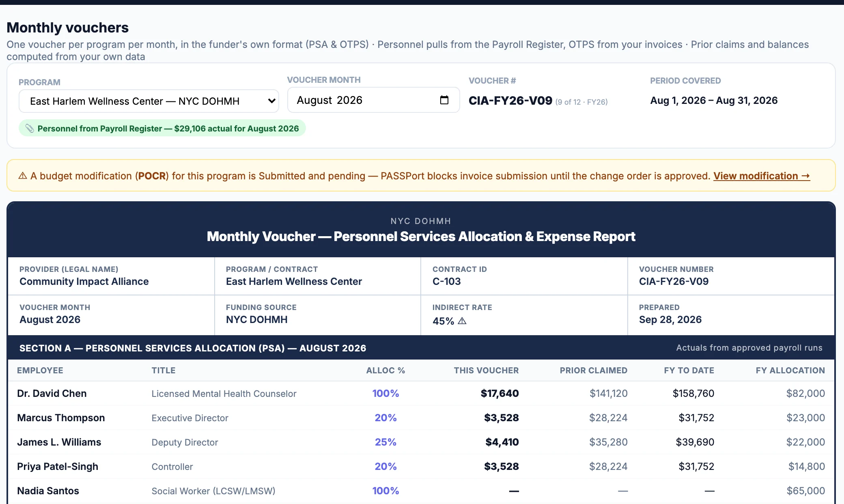Viewport: 844px width, 504px height.
Task: Click the $65,000 FY allocation value
Action: pos(806,491)
